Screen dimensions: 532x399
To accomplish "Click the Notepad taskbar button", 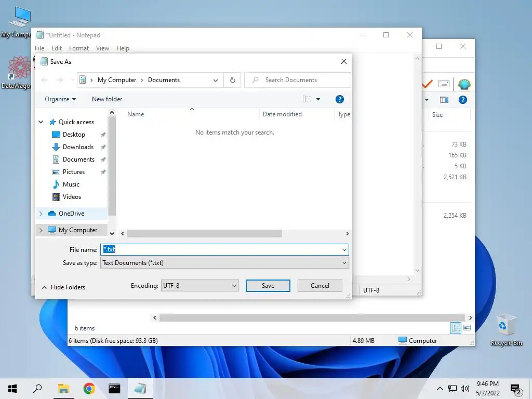I will pyautogui.click(x=140, y=389).
